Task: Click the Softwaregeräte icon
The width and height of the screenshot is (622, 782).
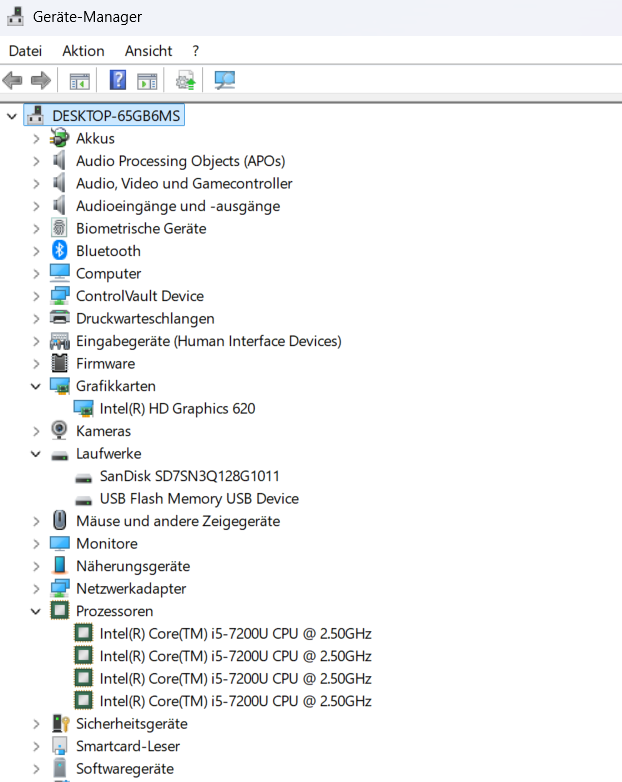Action: pyautogui.click(x=59, y=769)
